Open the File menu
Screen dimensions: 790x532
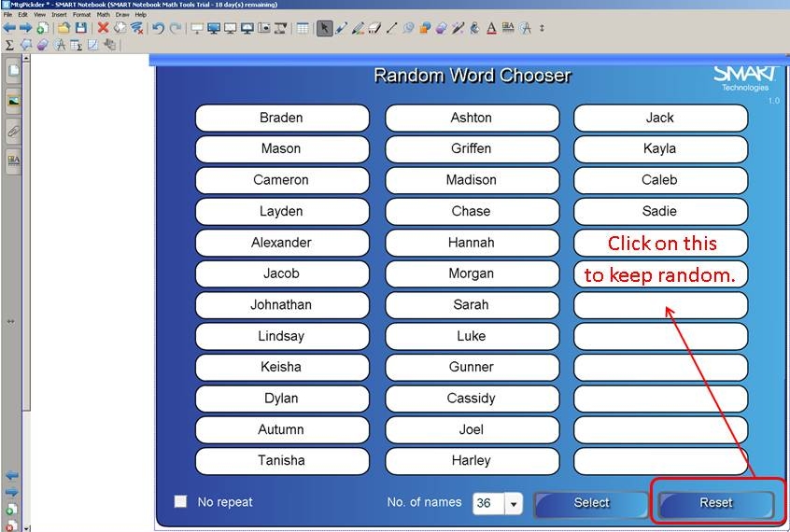click(x=7, y=15)
